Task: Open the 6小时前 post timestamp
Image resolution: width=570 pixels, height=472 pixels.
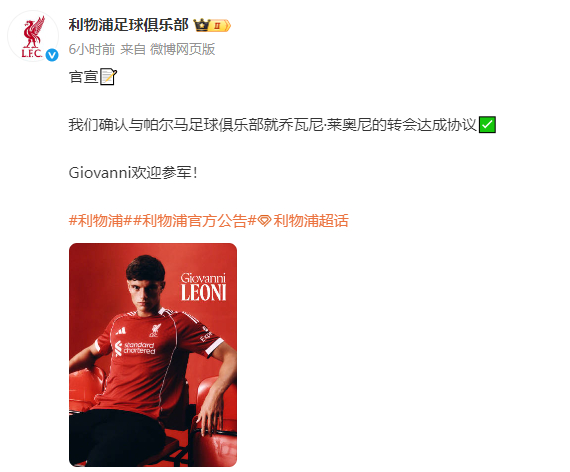Action: 92,49
